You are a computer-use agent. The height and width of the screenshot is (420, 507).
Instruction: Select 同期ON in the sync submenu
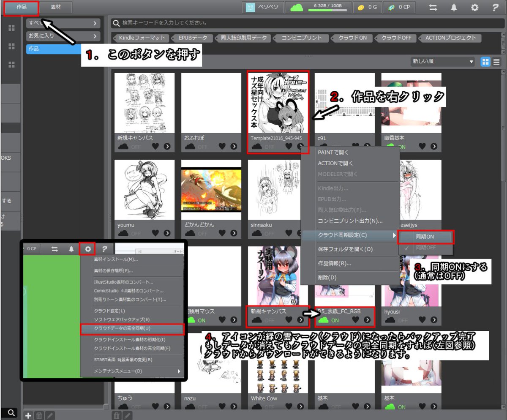426,237
